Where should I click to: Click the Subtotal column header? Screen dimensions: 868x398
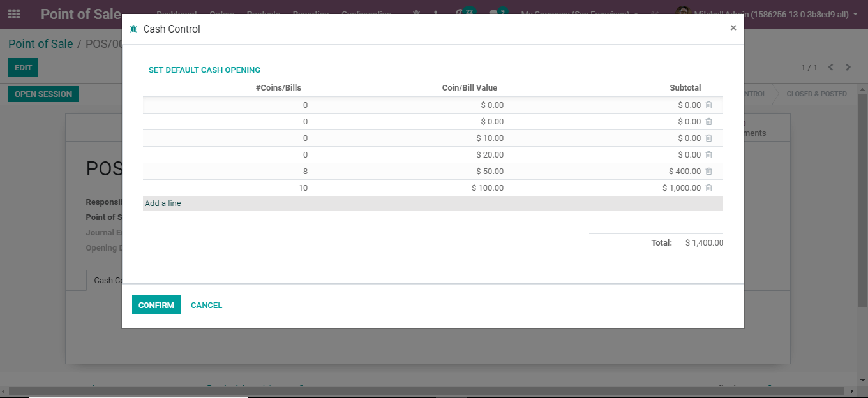[x=685, y=88]
